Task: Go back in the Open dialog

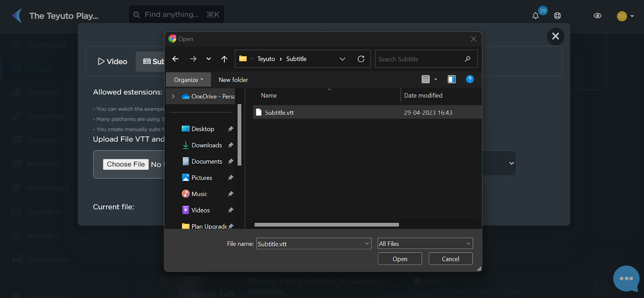Action: click(175, 59)
